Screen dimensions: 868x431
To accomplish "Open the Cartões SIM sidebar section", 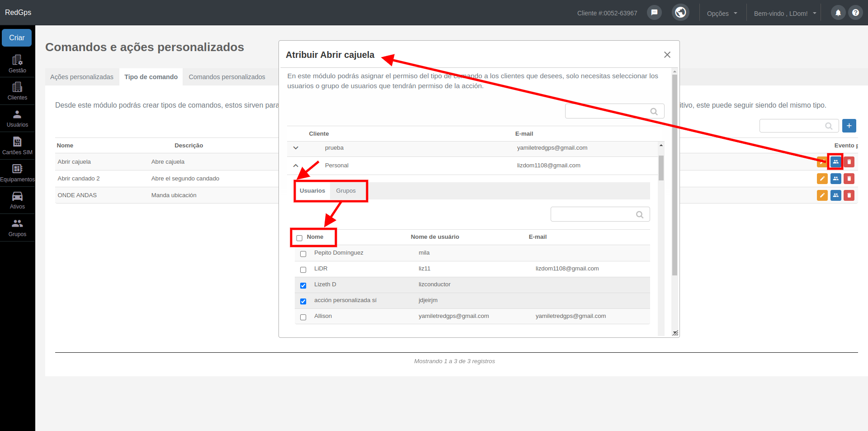I will coord(17,146).
